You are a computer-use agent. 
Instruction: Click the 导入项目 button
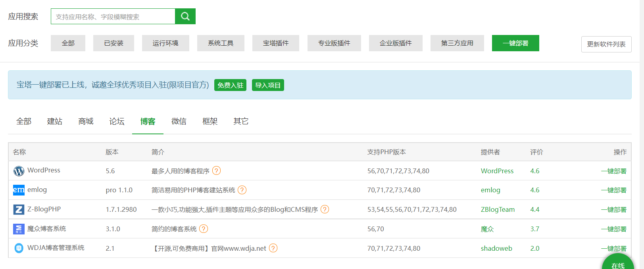(x=268, y=85)
